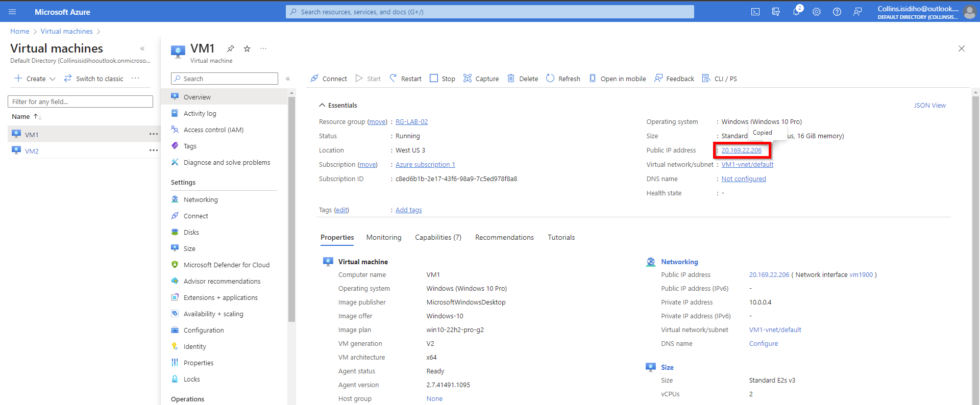The width and height of the screenshot is (980, 405).
Task: Click the Filter for any field box
Action: 80,102
